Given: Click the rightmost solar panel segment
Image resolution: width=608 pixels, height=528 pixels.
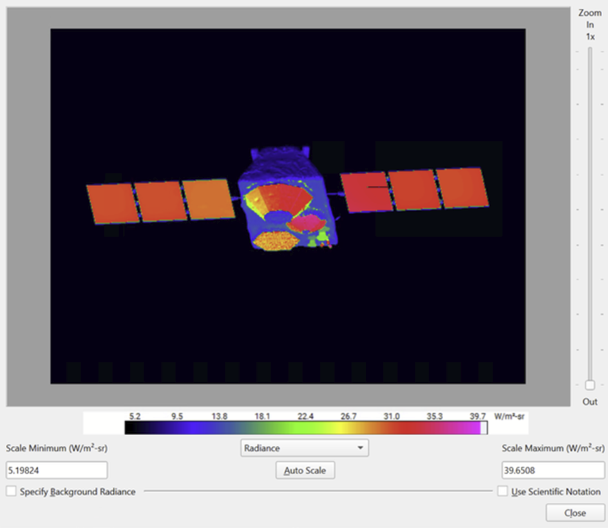Looking at the screenshot, I should 462,188.
